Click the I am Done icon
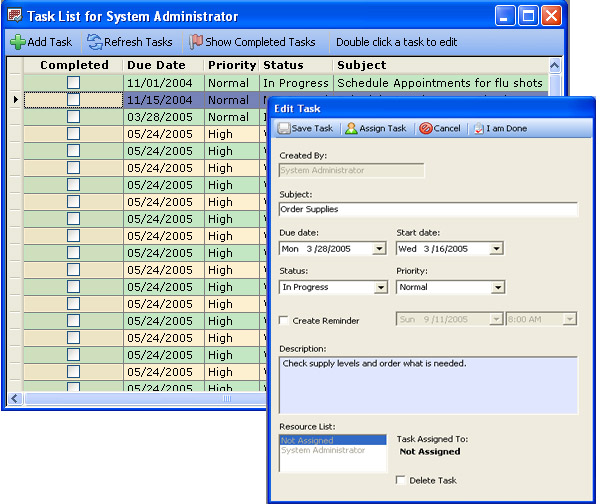 click(479, 129)
